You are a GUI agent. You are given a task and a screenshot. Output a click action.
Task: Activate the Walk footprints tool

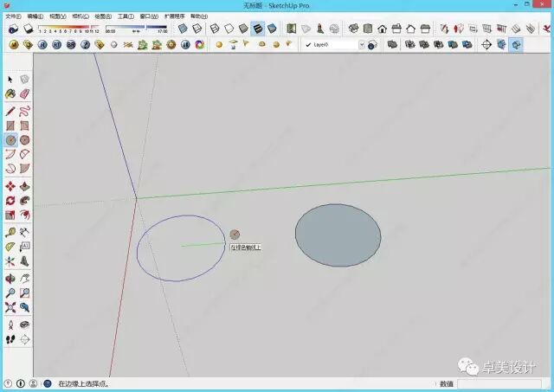(x=10, y=339)
